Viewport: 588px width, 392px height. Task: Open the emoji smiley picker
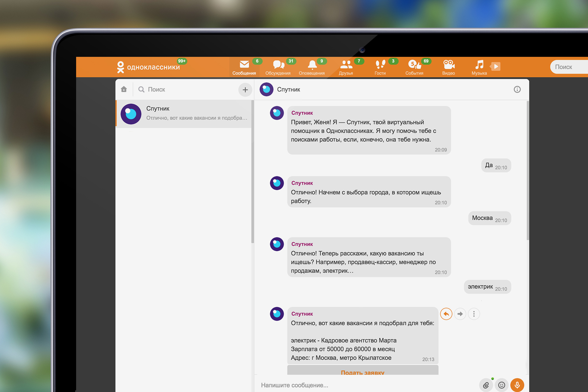[x=502, y=385]
